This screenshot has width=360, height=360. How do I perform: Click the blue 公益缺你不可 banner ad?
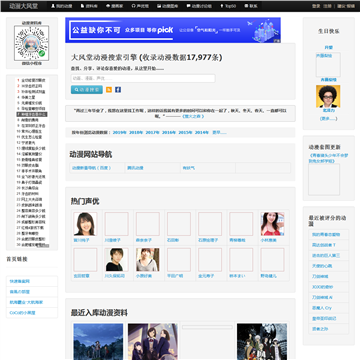173,30
